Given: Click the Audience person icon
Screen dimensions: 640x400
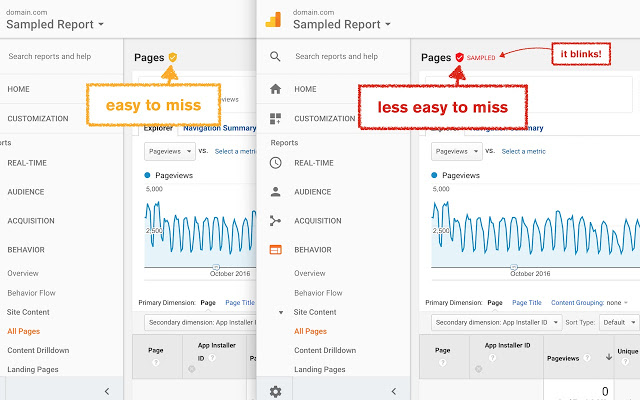Looking at the screenshot, I should click(276, 191).
